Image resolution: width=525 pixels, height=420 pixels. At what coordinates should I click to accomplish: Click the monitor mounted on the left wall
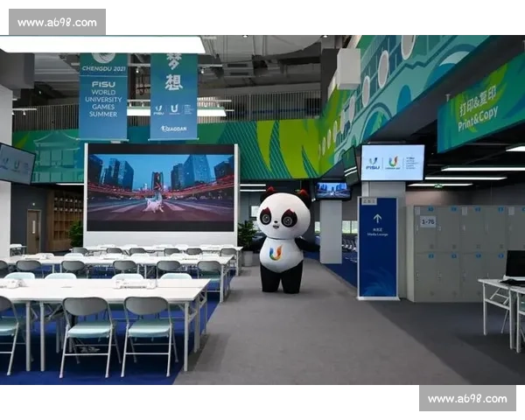click(x=16, y=164)
